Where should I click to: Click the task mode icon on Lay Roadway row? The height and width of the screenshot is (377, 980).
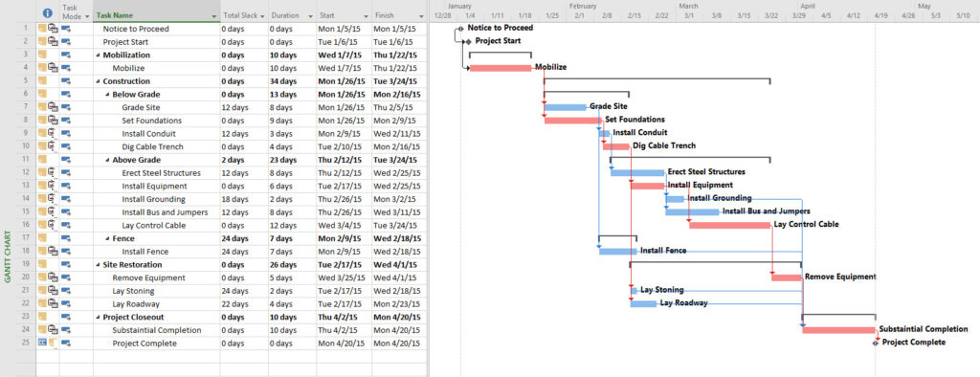click(x=66, y=304)
